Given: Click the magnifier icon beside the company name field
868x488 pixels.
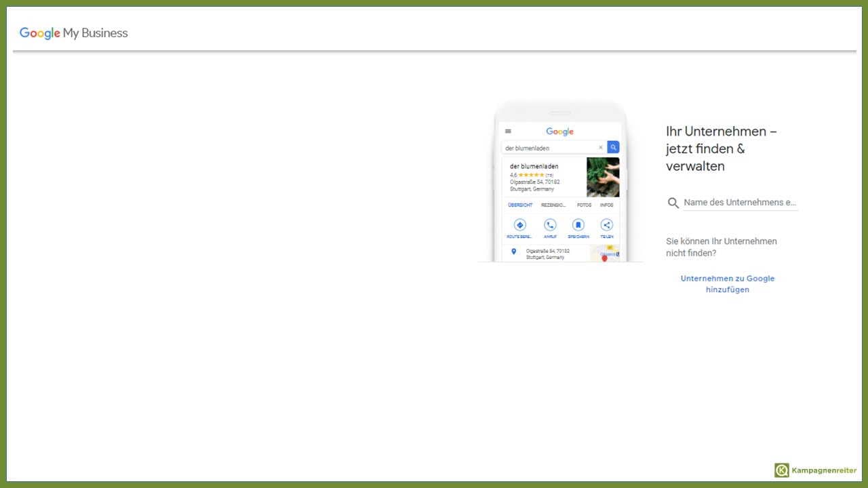Looking at the screenshot, I should [673, 203].
